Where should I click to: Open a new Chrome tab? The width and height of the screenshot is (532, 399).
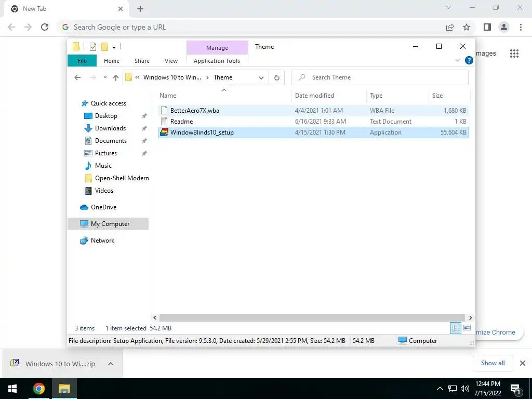(140, 9)
